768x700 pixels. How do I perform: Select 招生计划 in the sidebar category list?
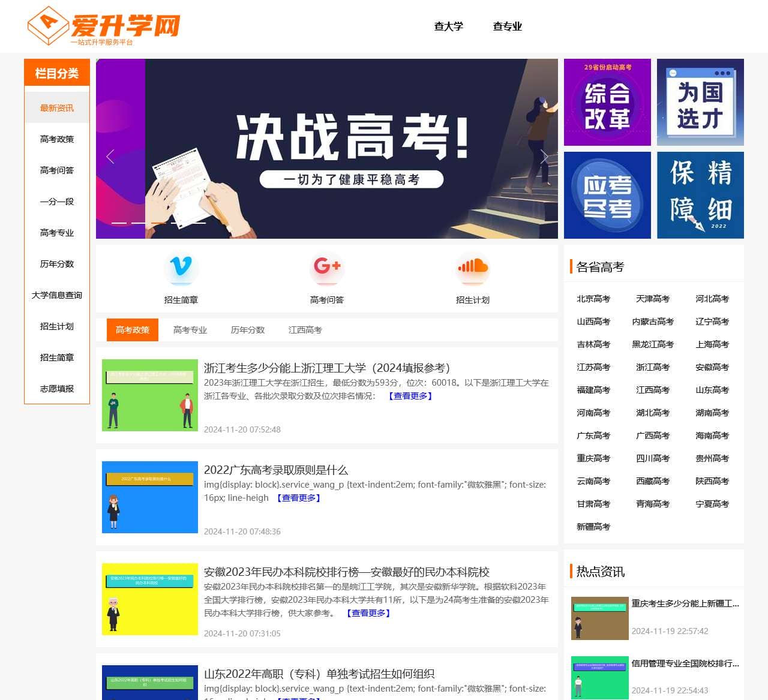(x=57, y=326)
